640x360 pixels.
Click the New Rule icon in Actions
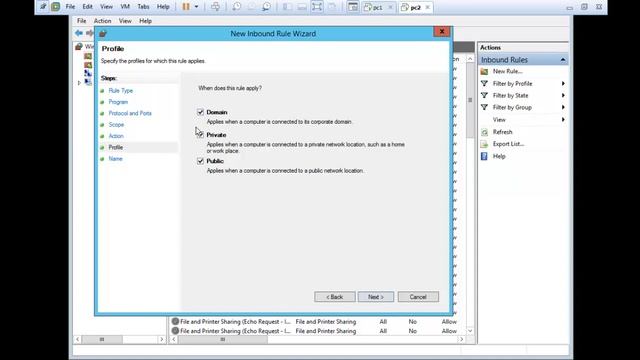point(484,71)
